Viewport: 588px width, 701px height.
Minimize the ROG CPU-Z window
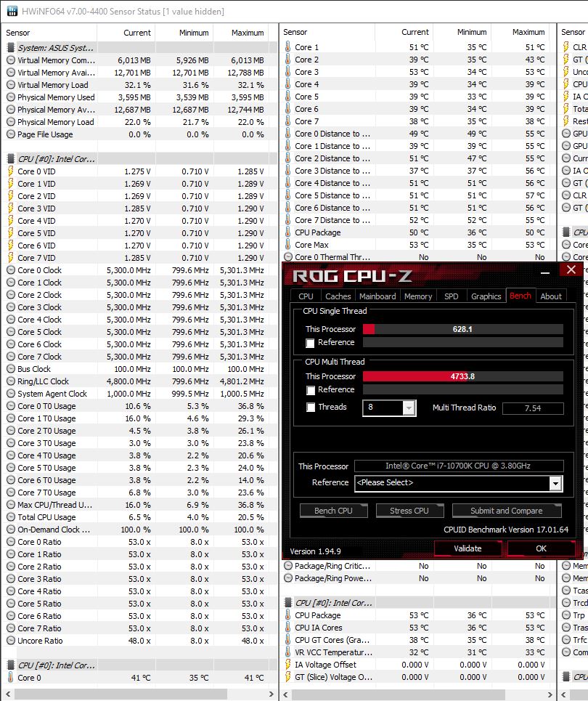pyautogui.click(x=545, y=272)
